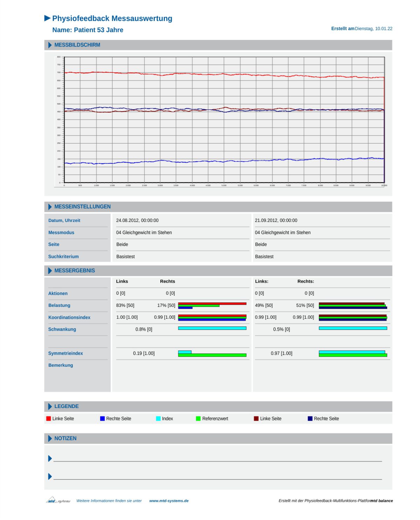
Task: Click the arrow icon beside NOTIZEN
Action: click(x=49, y=438)
